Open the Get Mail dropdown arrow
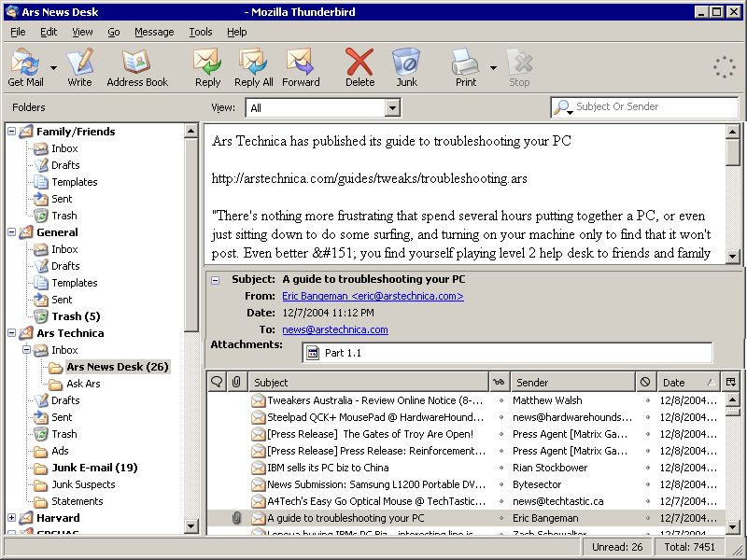This screenshot has width=747, height=560. tap(53, 67)
